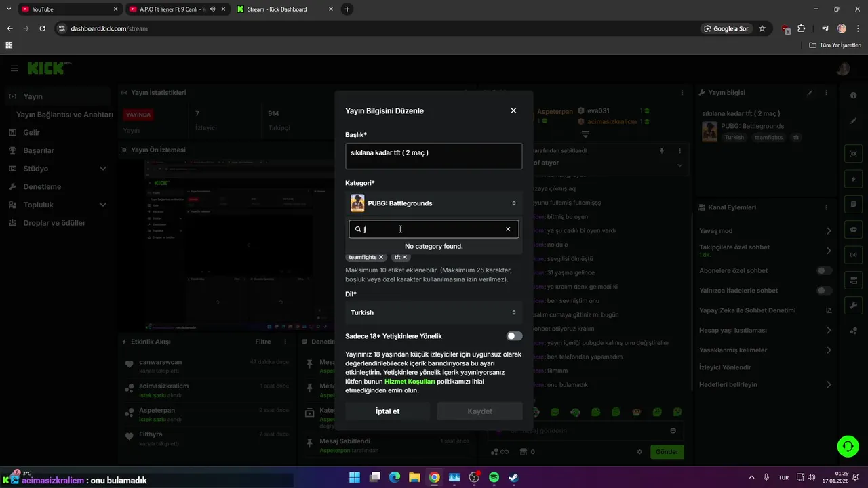Image resolution: width=868 pixels, height=488 pixels.
Task: Open the hamburger sidebar menu
Action: [x=14, y=68]
